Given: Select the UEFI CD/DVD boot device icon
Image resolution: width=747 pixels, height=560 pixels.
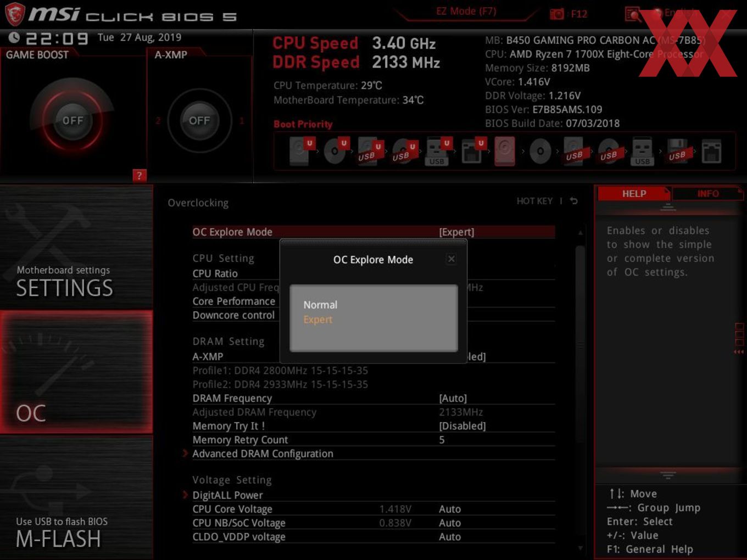Looking at the screenshot, I should [x=336, y=151].
